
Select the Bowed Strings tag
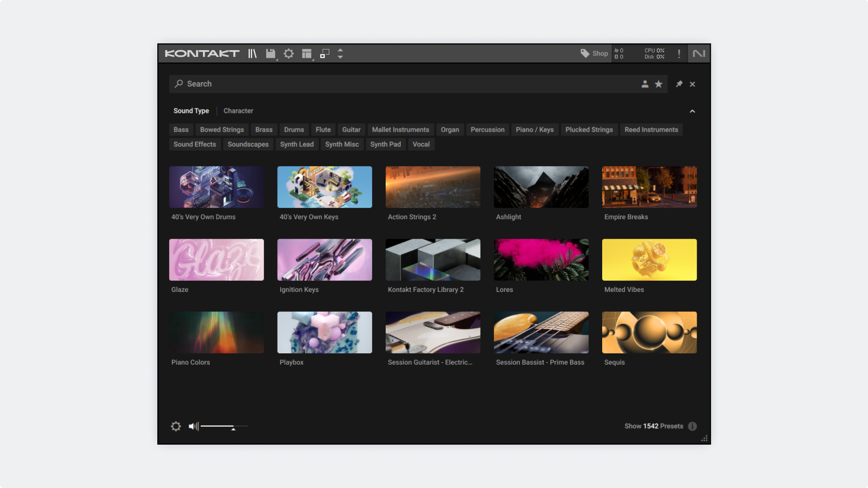tap(222, 130)
